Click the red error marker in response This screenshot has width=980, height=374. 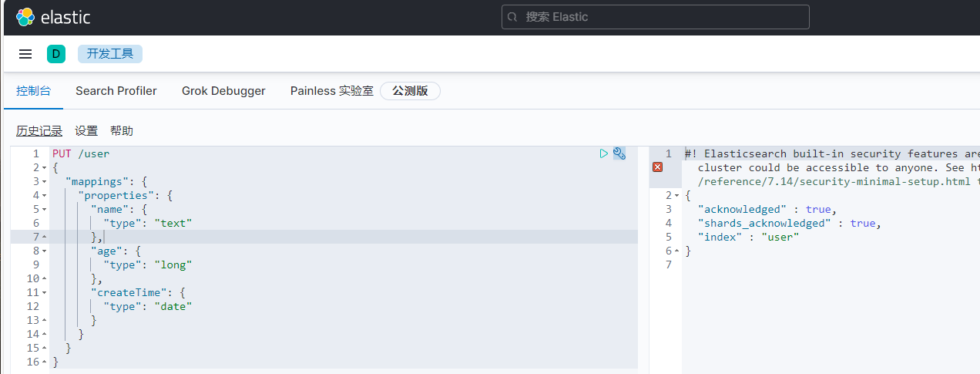(x=657, y=167)
